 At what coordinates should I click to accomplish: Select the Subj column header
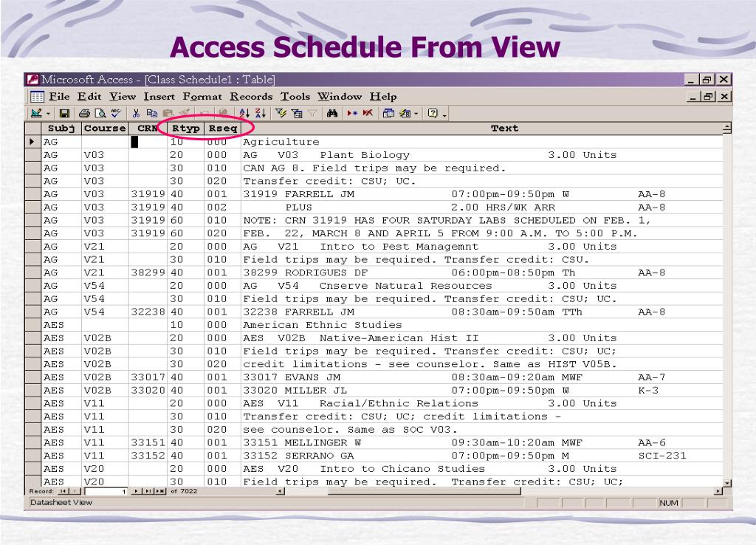tap(61, 128)
